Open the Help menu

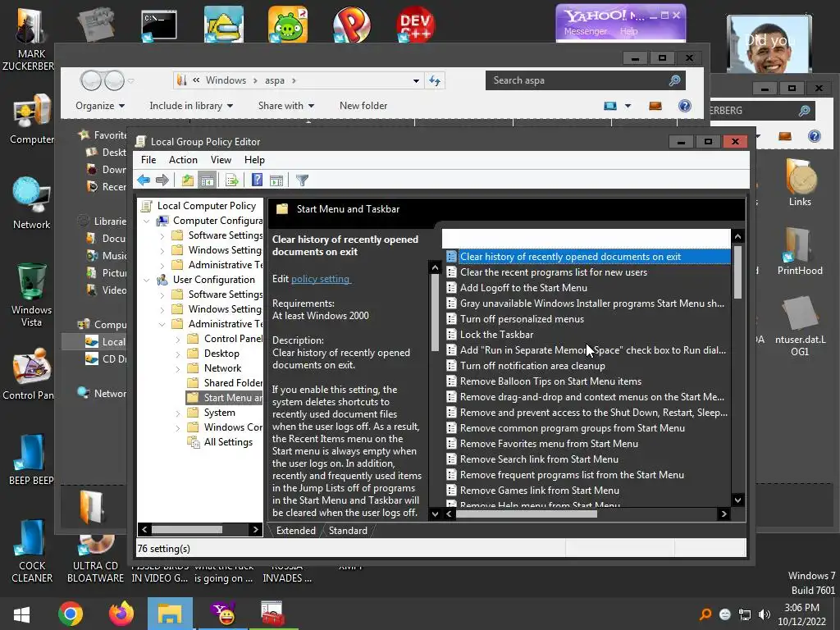tap(254, 160)
